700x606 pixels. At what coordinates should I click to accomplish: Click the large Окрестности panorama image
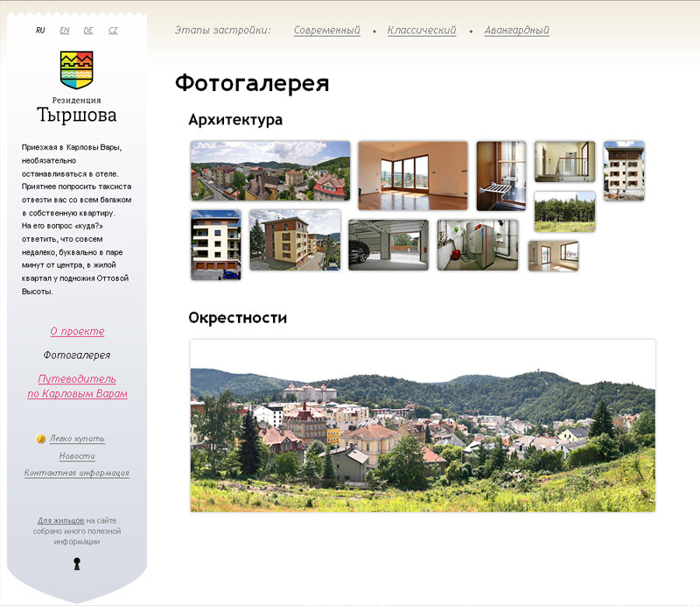tap(423, 426)
